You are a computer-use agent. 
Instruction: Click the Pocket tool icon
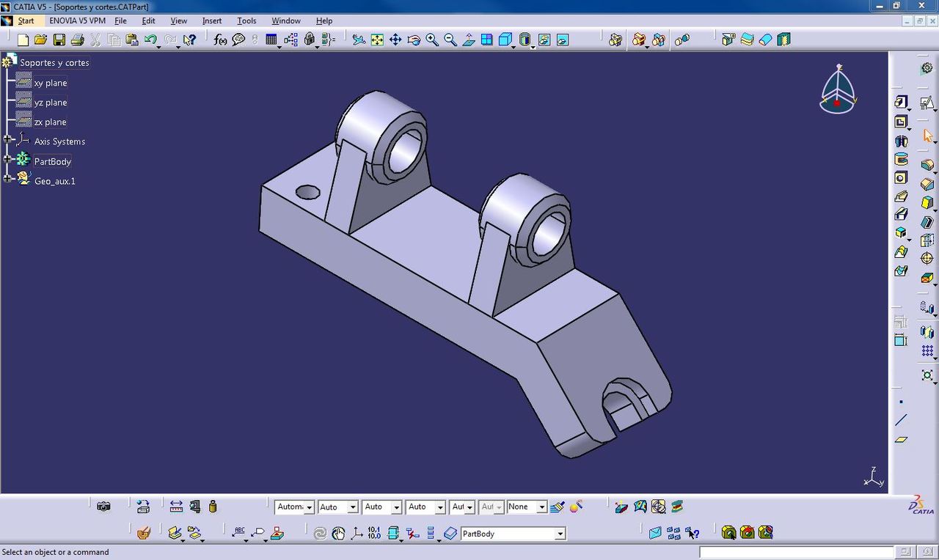[901, 122]
